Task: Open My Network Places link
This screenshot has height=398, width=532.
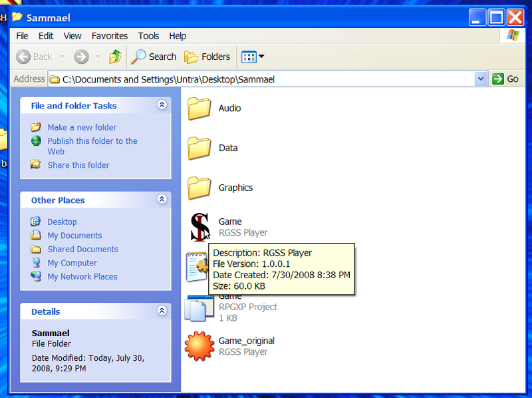Action: (x=82, y=276)
